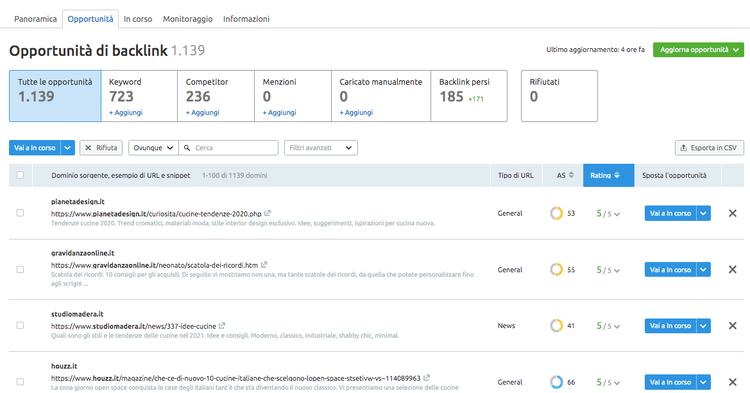Click Aggiungi link under Caricato manualmente
This screenshot has height=393, width=750.
[x=356, y=112]
